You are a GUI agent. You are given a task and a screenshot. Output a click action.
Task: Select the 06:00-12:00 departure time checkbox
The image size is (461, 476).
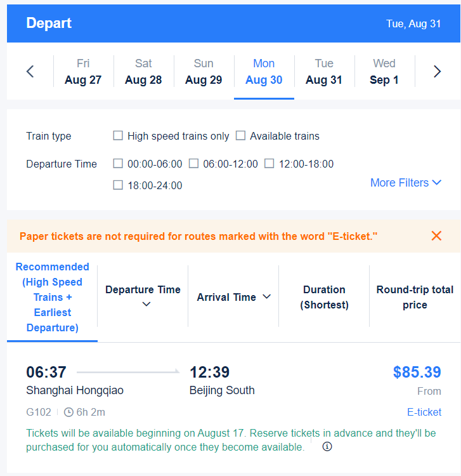tap(193, 164)
